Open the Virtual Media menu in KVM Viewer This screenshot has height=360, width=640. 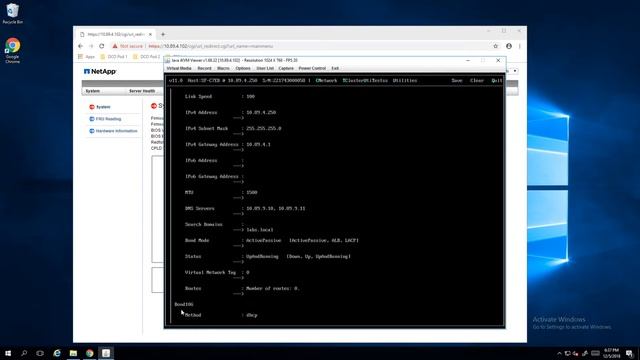pos(179,68)
